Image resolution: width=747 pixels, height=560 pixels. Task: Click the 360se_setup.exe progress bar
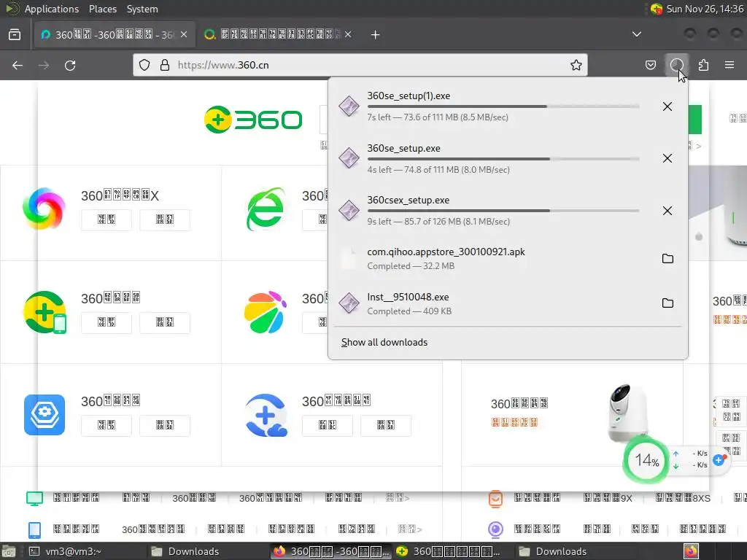click(503, 159)
